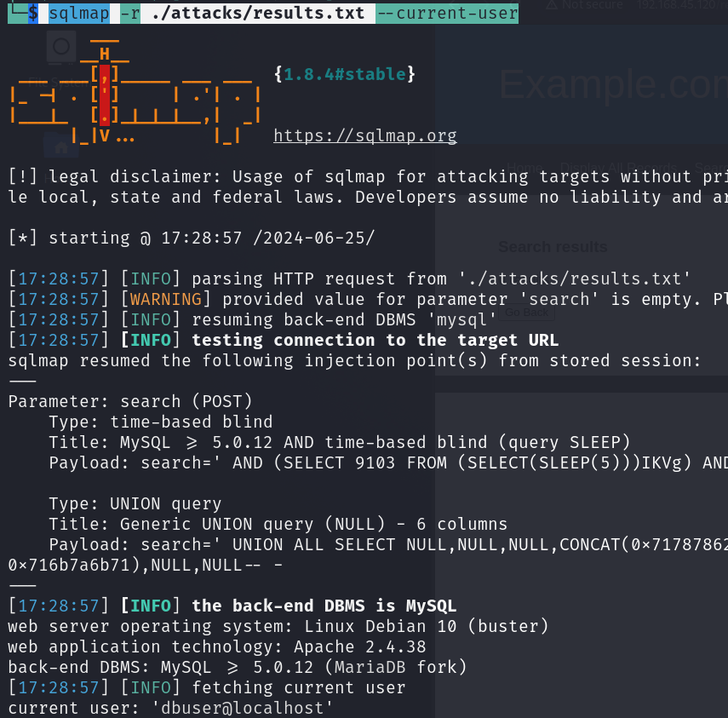The height and width of the screenshot is (718, 728).
Task: Click the 'Search results' heading in the background page
Action: point(553,247)
